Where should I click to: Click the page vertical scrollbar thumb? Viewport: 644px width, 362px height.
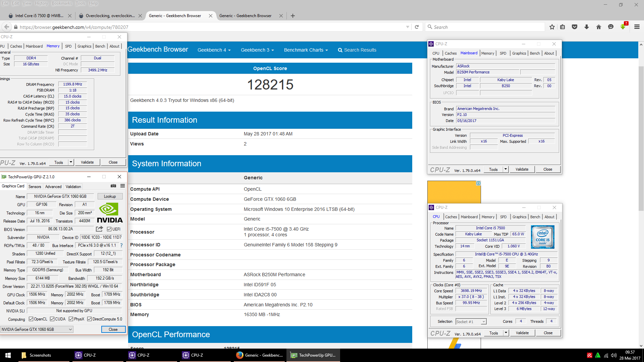tap(641, 139)
